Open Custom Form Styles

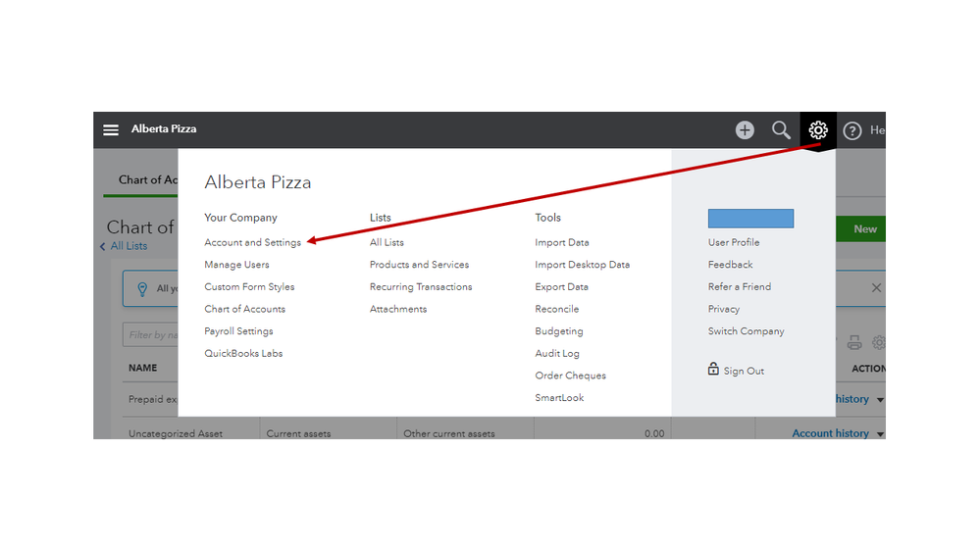tap(249, 286)
